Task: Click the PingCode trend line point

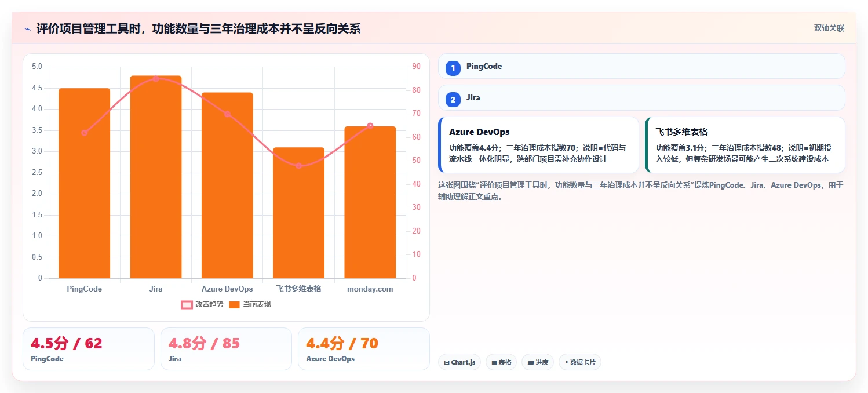Action: (x=85, y=133)
